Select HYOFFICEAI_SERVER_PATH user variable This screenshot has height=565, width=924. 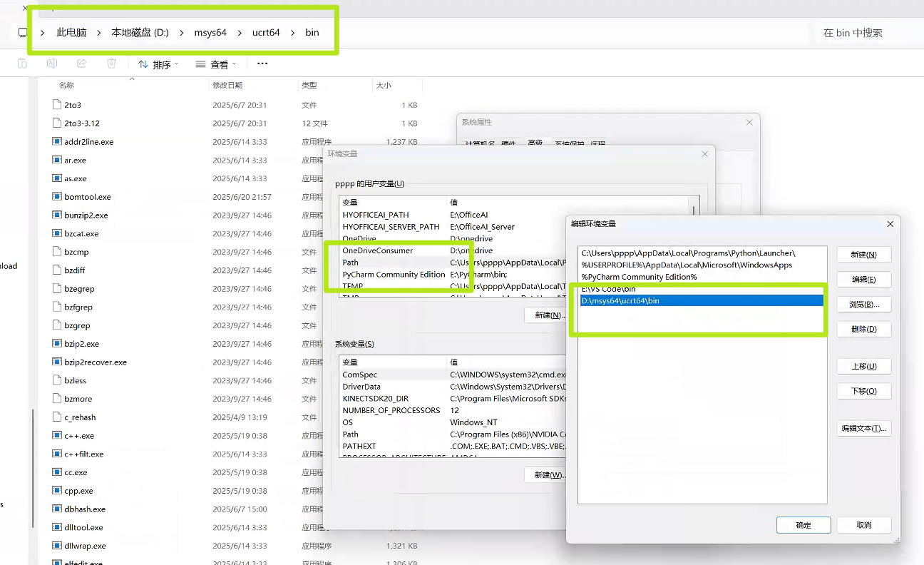click(391, 227)
